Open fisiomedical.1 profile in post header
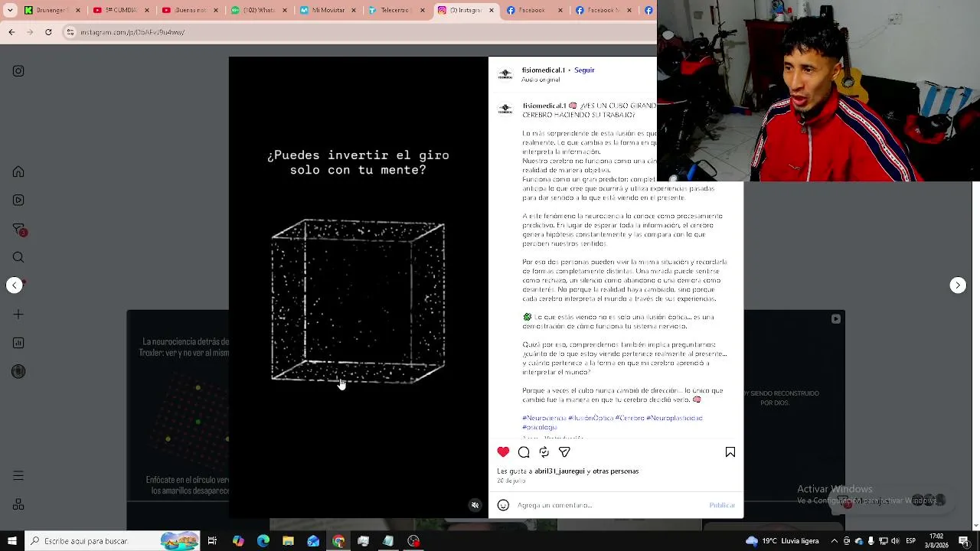 (544, 70)
